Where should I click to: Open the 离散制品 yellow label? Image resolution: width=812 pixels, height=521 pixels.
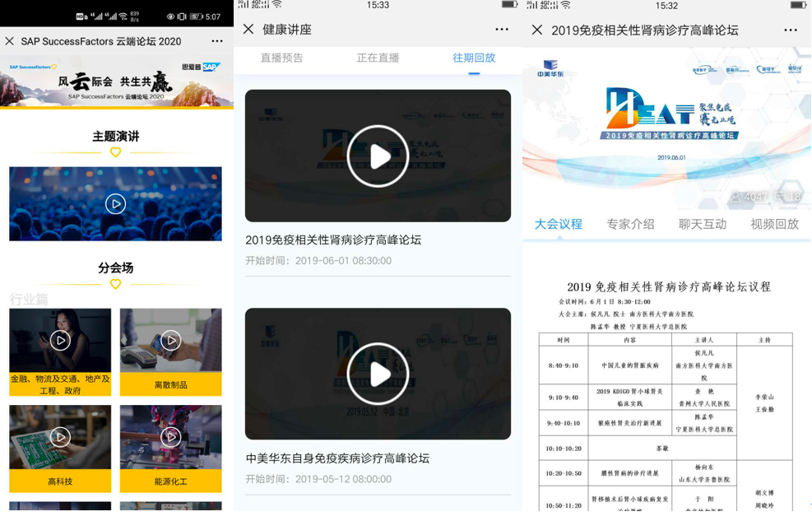coord(171,384)
